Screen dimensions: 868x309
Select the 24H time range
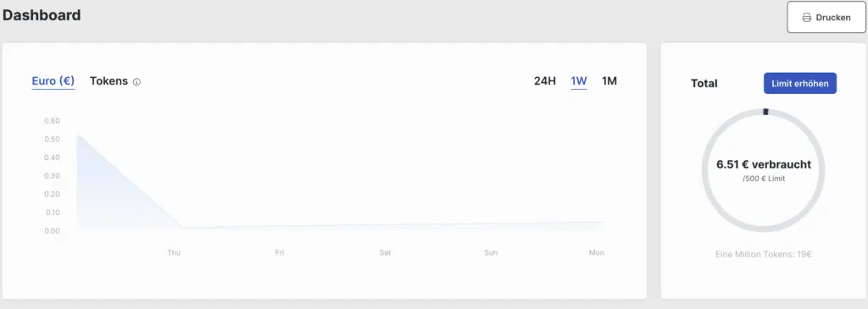[545, 81]
